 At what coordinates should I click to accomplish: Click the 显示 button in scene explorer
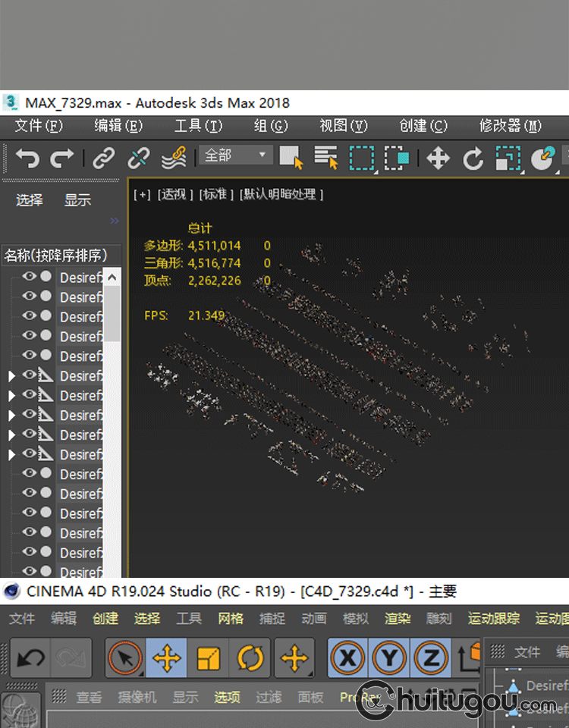[x=77, y=200]
